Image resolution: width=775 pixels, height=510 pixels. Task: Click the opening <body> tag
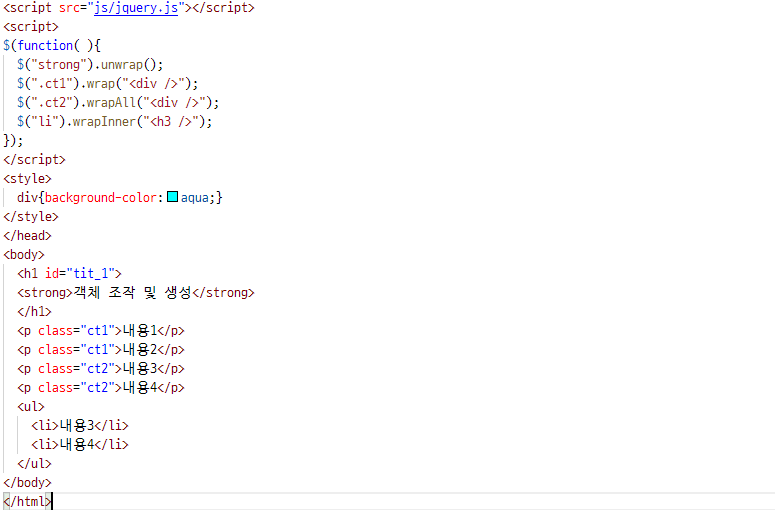tap(24, 255)
